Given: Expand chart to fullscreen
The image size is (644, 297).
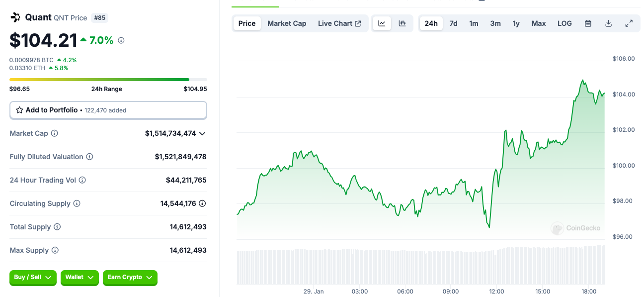Looking at the screenshot, I should pos(629,23).
